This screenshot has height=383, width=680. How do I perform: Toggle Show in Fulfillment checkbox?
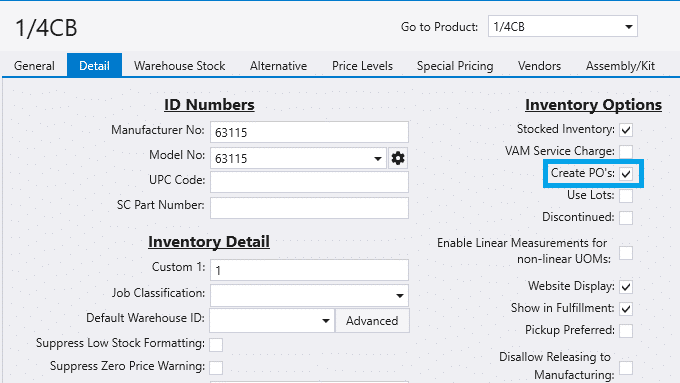[626, 308]
